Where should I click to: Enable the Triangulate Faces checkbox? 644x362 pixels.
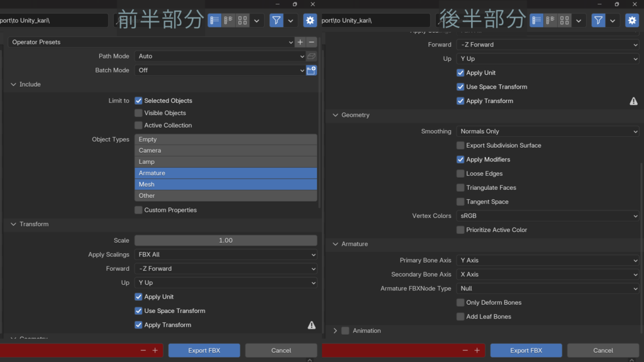coord(460,188)
